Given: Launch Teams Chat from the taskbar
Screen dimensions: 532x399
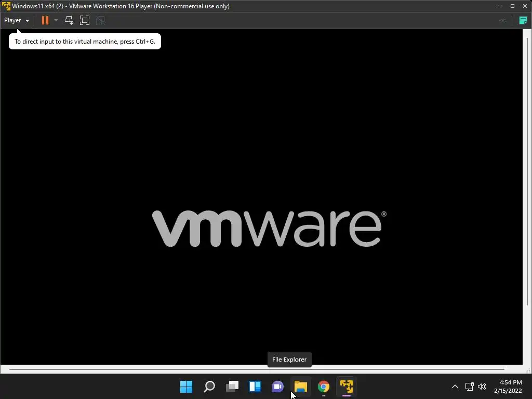Looking at the screenshot, I should [277, 387].
